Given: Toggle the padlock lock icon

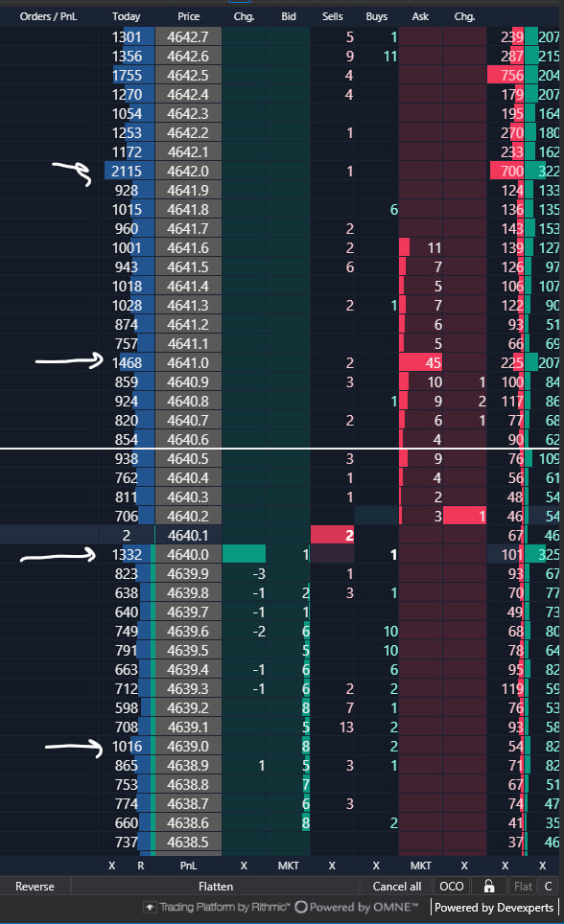Looking at the screenshot, I should pos(489,887).
